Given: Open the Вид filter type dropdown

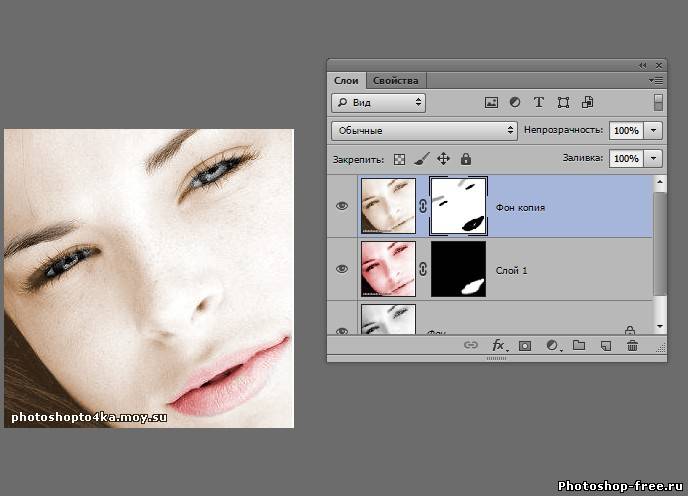Looking at the screenshot, I should pyautogui.click(x=378, y=102).
